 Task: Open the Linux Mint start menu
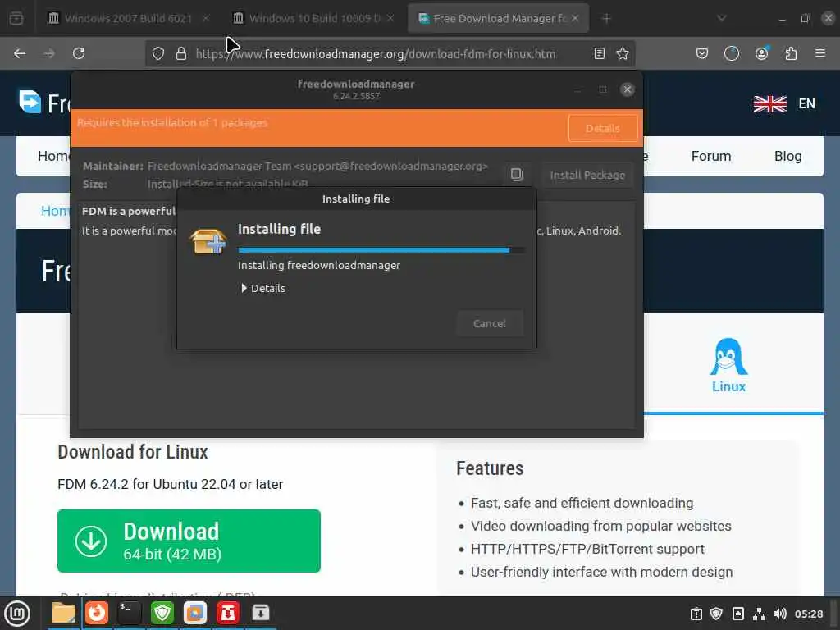[17, 614]
